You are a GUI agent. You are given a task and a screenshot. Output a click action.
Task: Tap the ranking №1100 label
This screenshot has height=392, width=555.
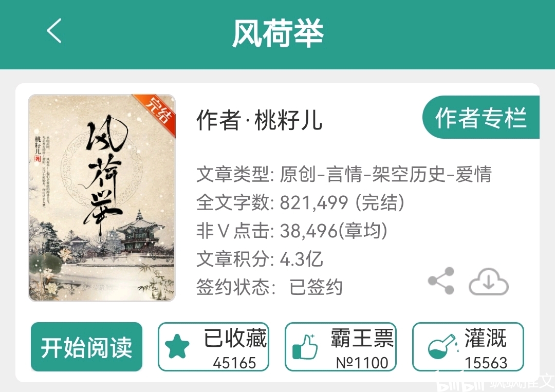(x=362, y=363)
